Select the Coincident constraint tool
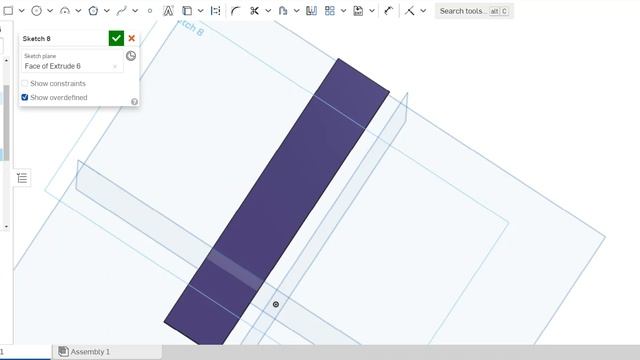Image resolution: width=640 pixels, height=360 pixels. (409, 11)
